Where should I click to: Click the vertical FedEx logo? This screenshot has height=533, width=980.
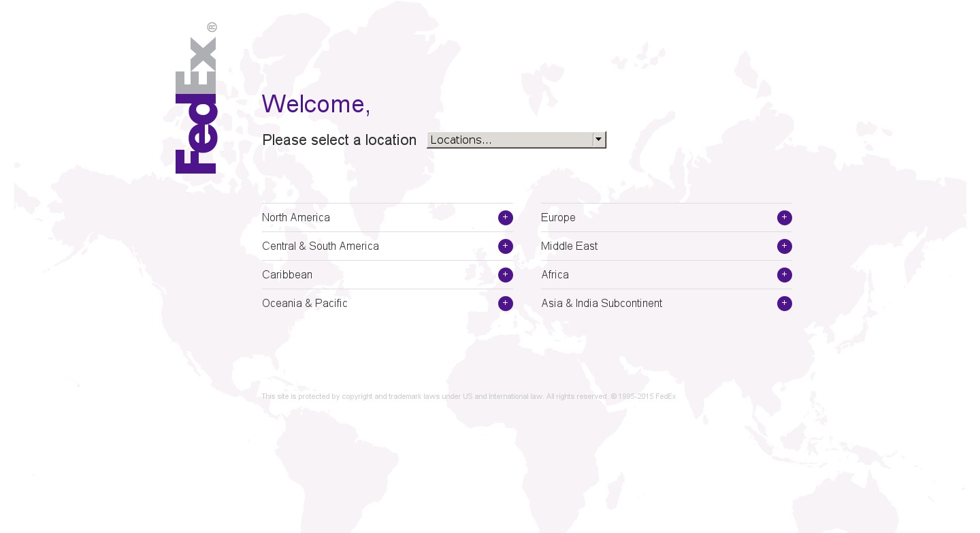click(x=196, y=106)
